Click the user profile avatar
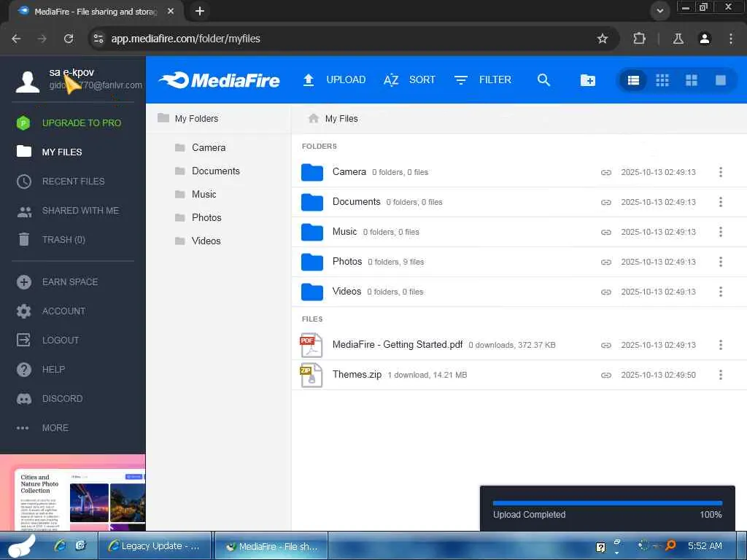 point(28,82)
